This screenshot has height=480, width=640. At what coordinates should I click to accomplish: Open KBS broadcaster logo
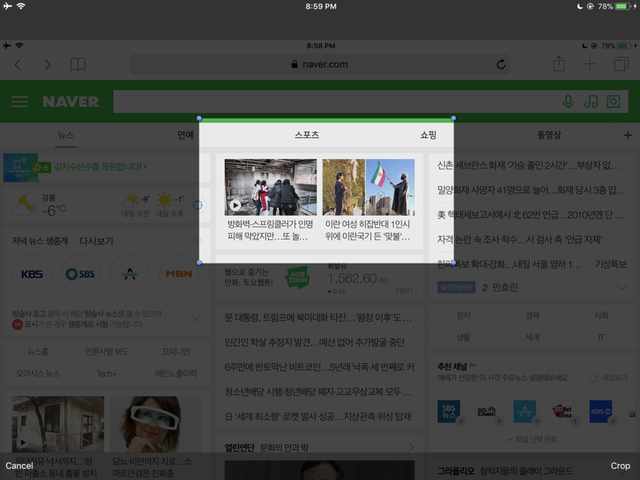[32, 274]
